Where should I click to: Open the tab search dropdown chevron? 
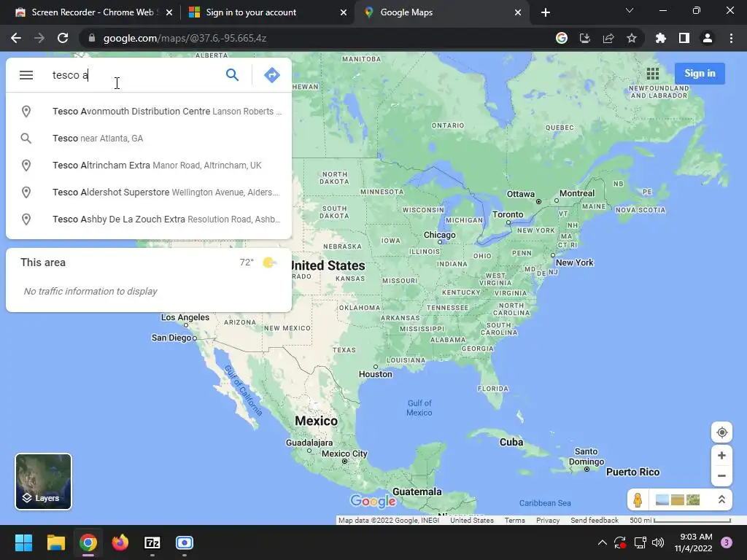(630, 10)
